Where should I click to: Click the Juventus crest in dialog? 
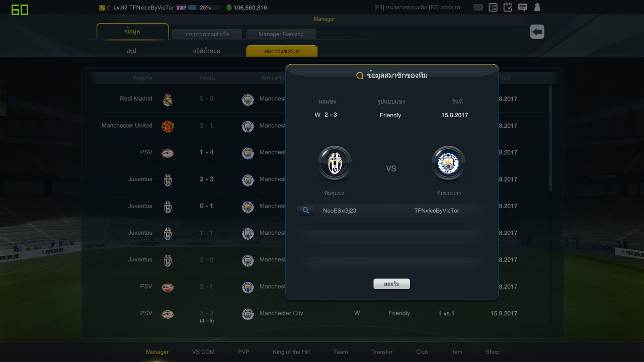(x=335, y=163)
